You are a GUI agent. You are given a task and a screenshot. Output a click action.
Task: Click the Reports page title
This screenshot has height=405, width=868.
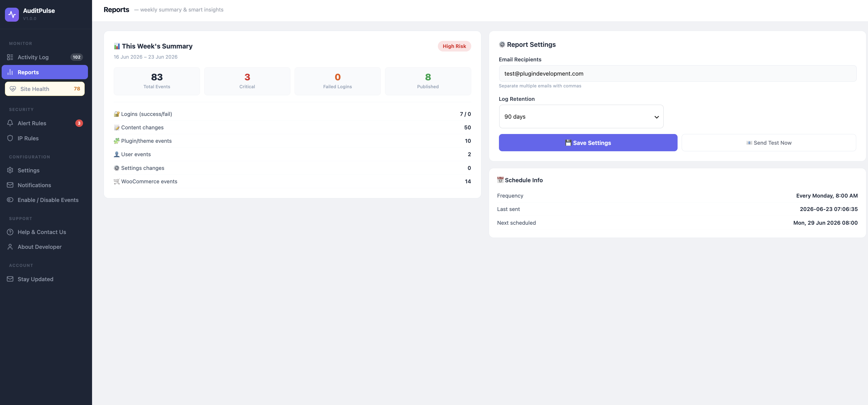click(116, 10)
